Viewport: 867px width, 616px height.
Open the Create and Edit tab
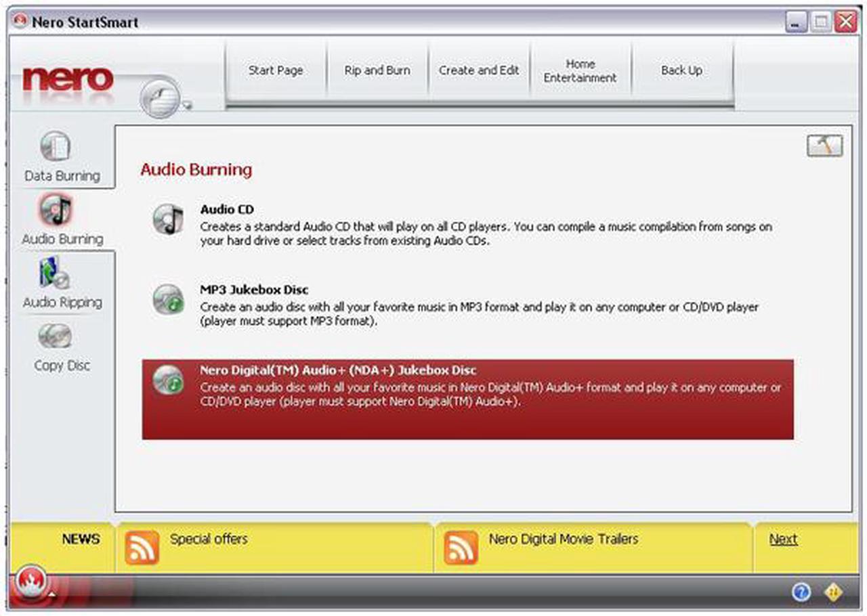click(x=479, y=70)
